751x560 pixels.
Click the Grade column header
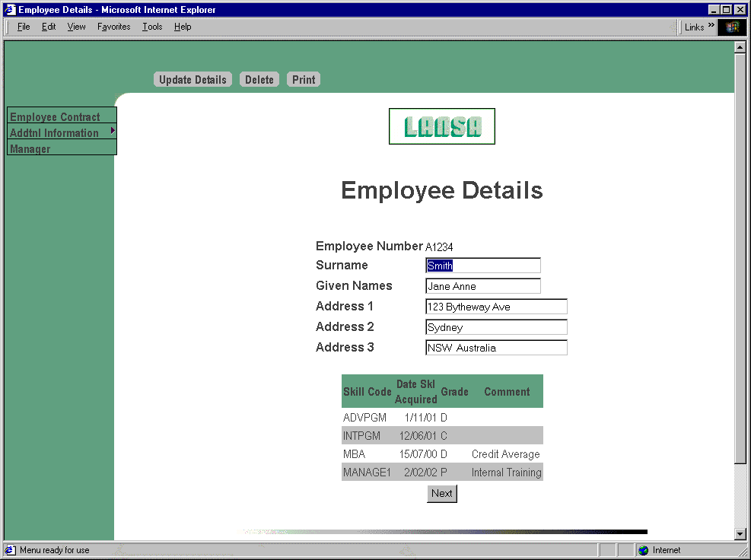pos(454,391)
